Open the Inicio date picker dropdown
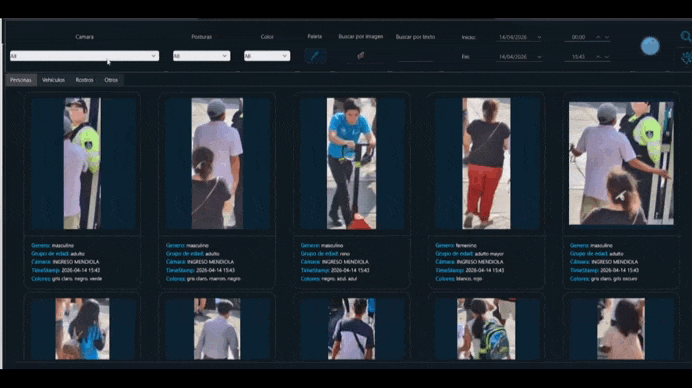This screenshot has width=692, height=388. tap(539, 38)
